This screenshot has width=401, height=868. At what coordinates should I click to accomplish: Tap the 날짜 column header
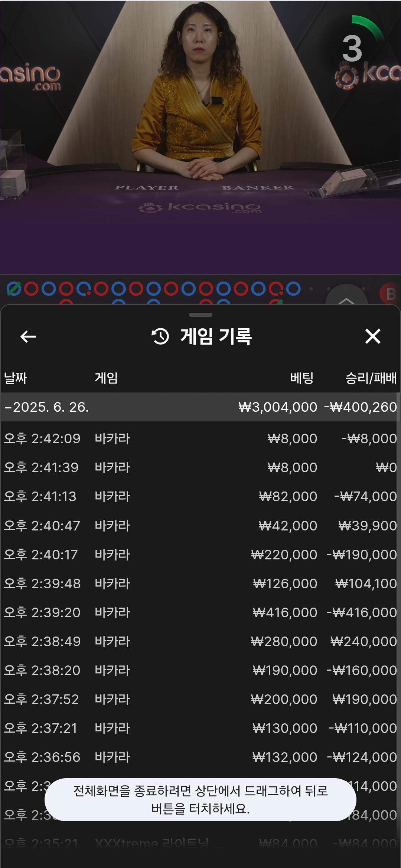point(16,378)
